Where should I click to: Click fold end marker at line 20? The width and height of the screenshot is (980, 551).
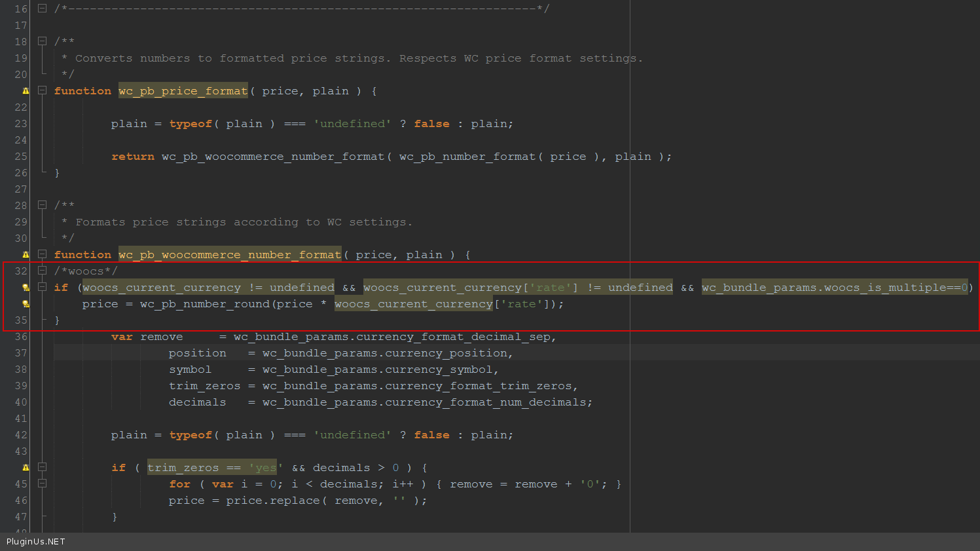pos(43,73)
